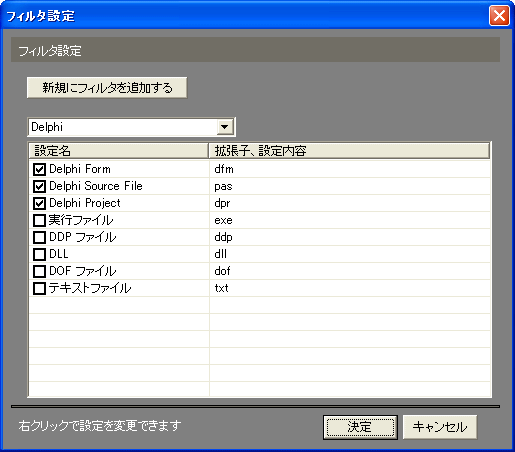Uncheck the Delphi Project checkbox

point(39,203)
